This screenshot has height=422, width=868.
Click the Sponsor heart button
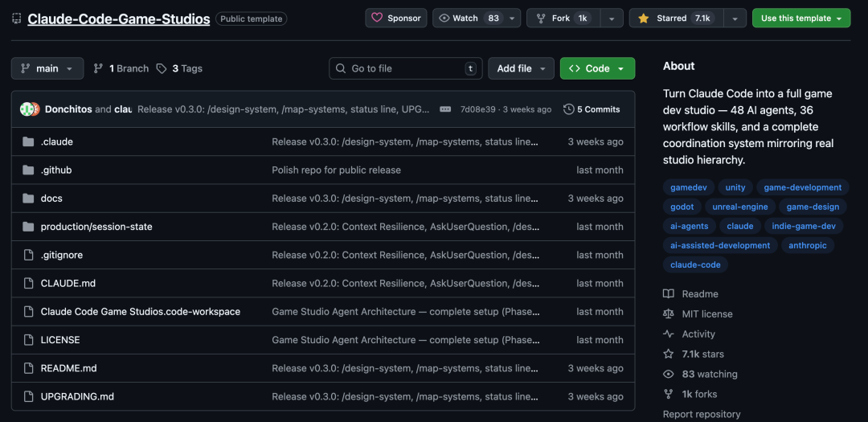397,18
